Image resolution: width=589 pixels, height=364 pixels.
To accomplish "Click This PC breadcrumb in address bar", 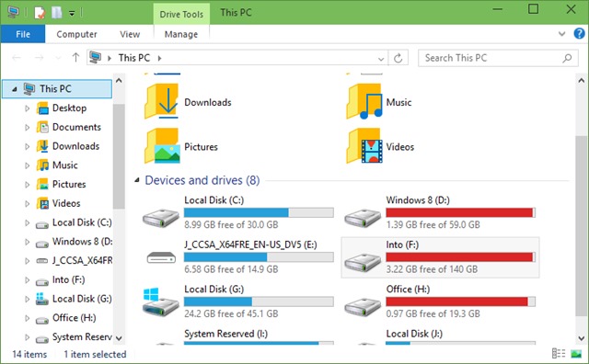I will coord(134,58).
